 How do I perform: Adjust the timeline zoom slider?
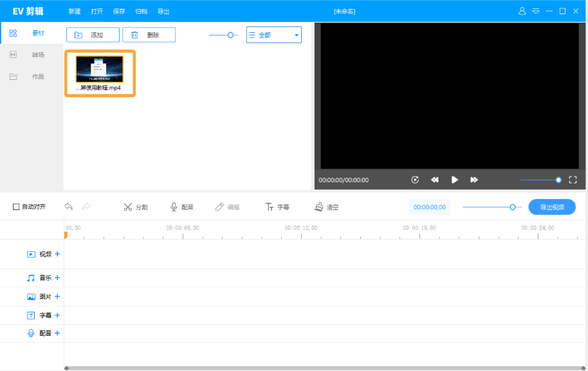click(x=512, y=207)
